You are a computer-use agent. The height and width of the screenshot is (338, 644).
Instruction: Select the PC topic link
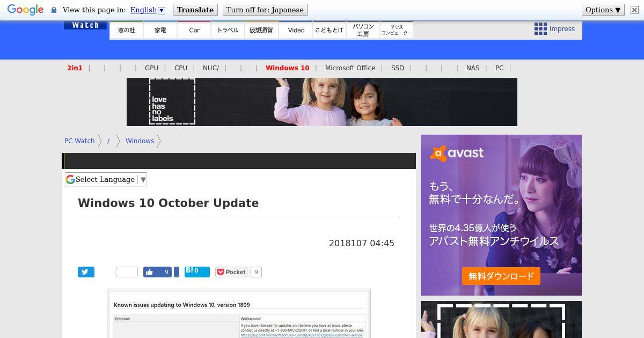pos(500,68)
